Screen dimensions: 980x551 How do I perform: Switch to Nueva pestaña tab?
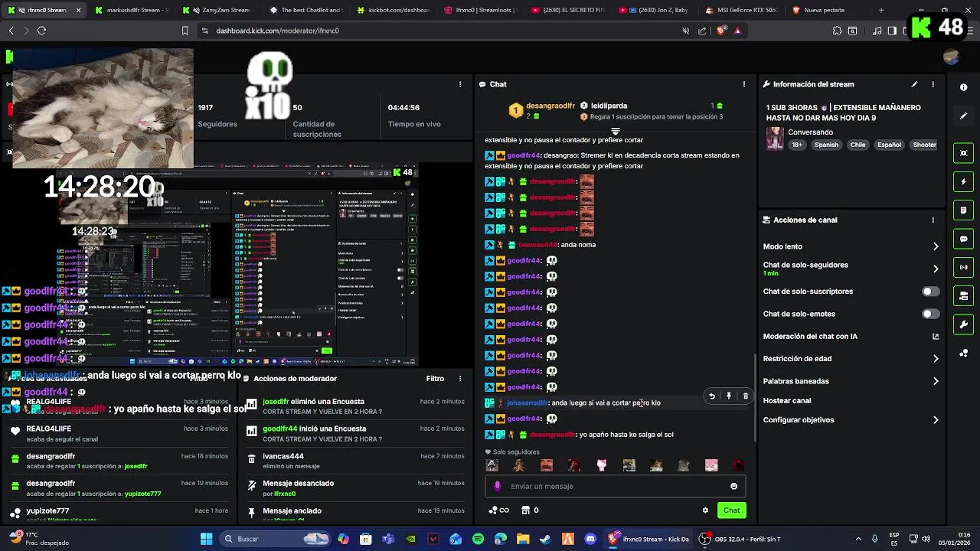(x=828, y=10)
